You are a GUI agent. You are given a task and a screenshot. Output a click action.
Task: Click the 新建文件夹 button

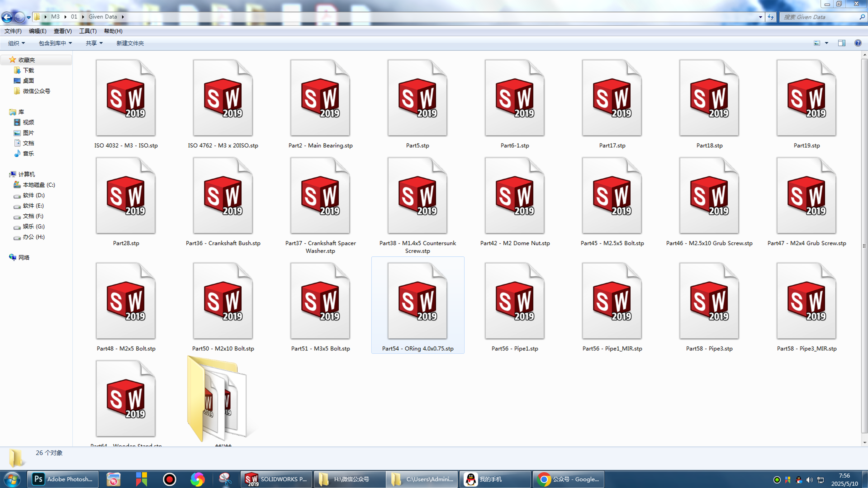130,43
